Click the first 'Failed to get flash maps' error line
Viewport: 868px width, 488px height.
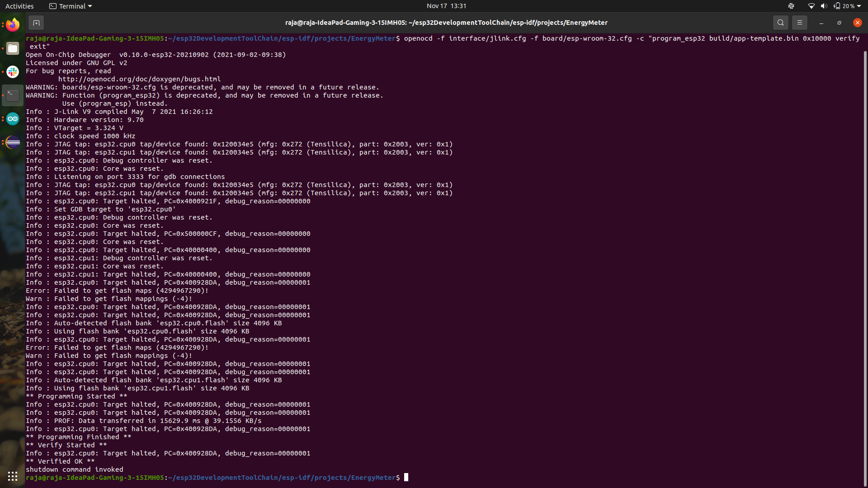click(117, 291)
